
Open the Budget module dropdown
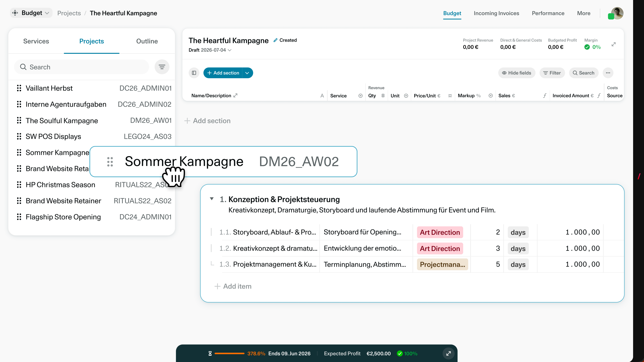[31, 13]
